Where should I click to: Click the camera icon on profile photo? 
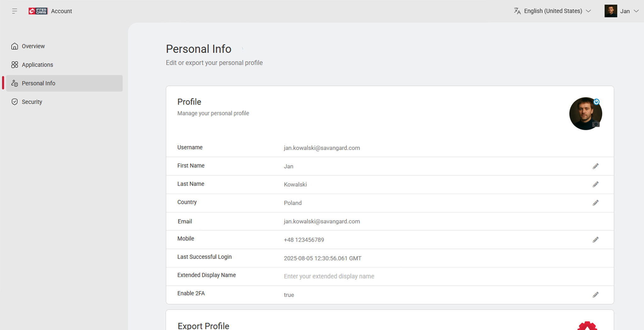click(x=596, y=124)
